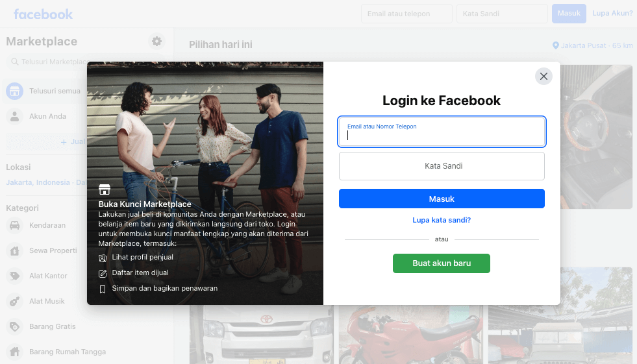Click the Login ke Facebook title

tap(442, 101)
